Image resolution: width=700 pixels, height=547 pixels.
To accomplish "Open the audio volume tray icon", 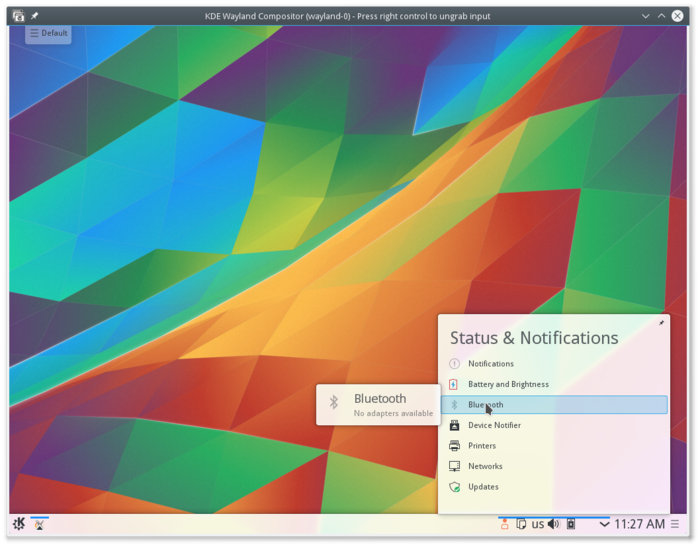I will 554,524.
